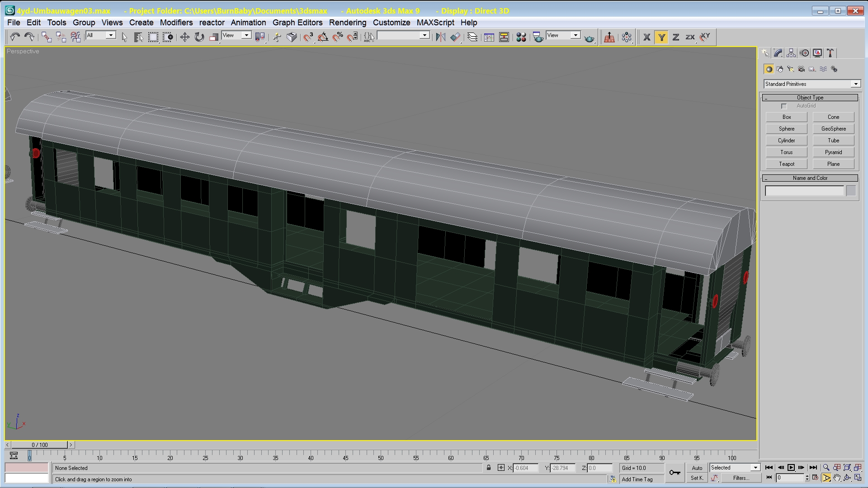Enable the AutoGrid checkbox

pos(784,106)
